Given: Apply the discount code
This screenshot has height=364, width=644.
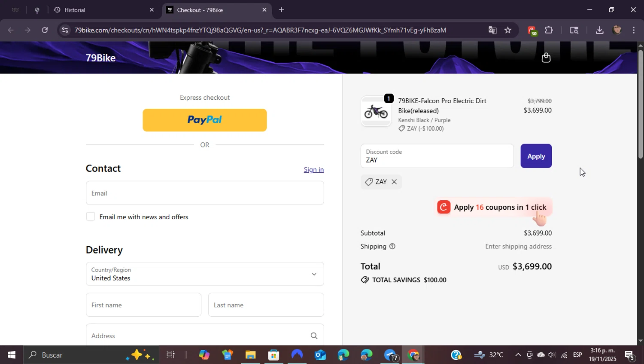Looking at the screenshot, I should [x=536, y=156].
